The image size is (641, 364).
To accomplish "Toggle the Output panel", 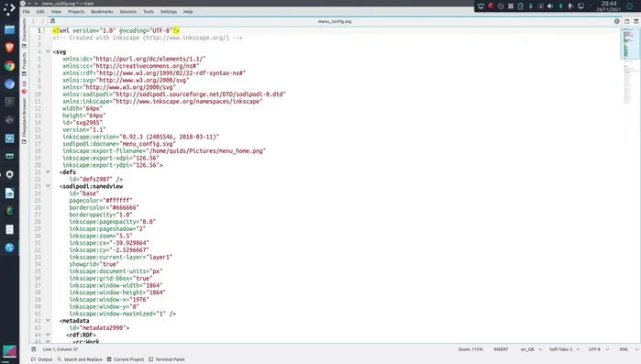I will click(41, 359).
